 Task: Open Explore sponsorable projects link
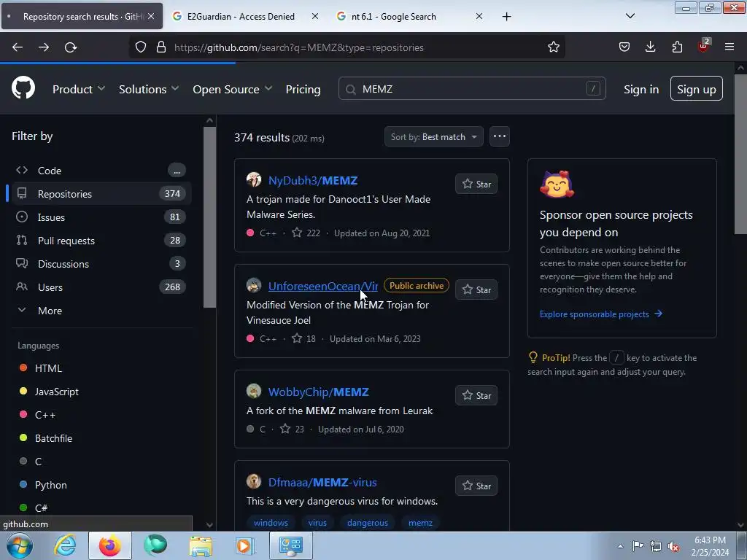pos(601,314)
